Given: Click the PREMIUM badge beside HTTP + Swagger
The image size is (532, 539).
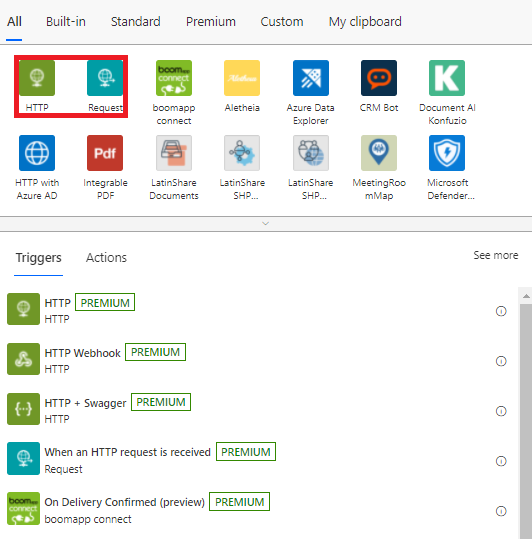Looking at the screenshot, I should pos(161,402).
